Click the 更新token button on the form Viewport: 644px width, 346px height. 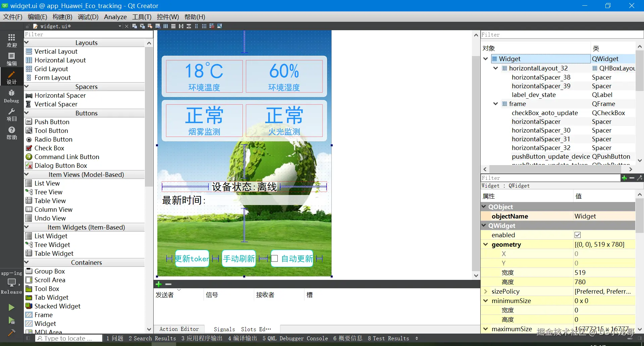pyautogui.click(x=192, y=258)
